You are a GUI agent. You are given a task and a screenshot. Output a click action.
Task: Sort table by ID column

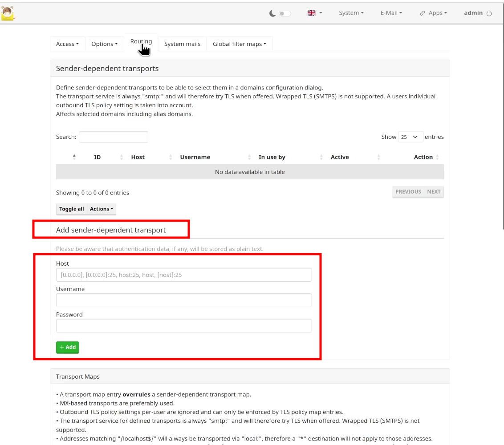point(98,157)
